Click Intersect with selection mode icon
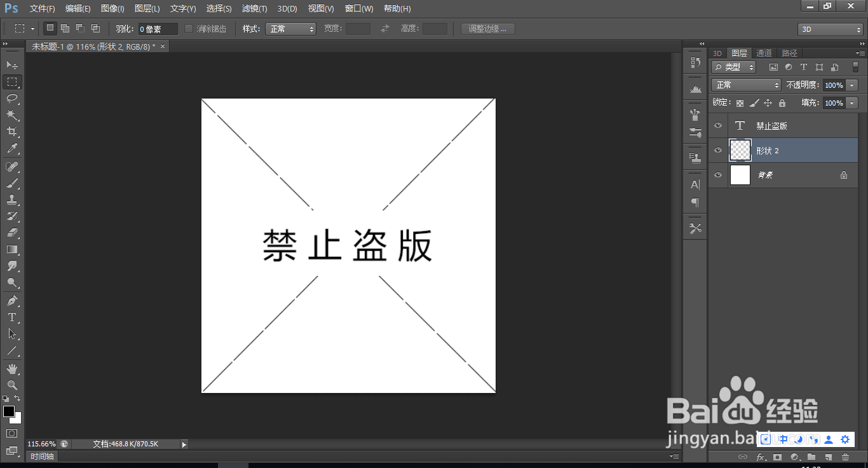This screenshot has height=468, width=868. 95,29
